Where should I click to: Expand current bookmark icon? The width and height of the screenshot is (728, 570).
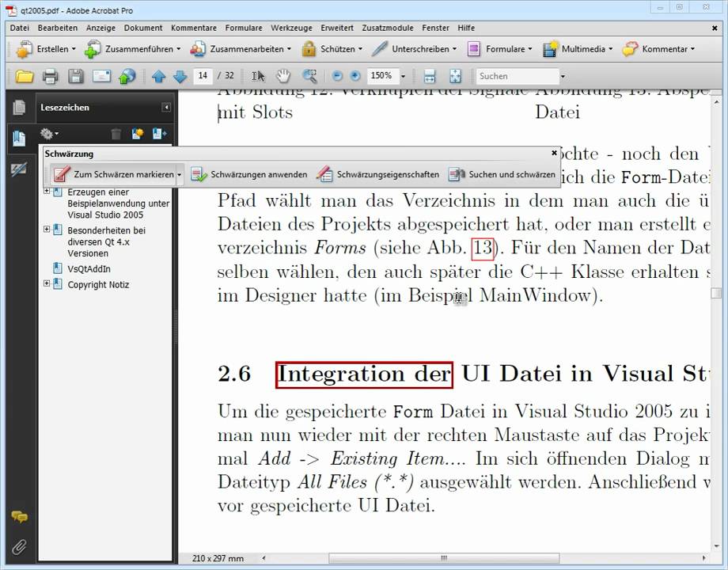click(x=159, y=134)
